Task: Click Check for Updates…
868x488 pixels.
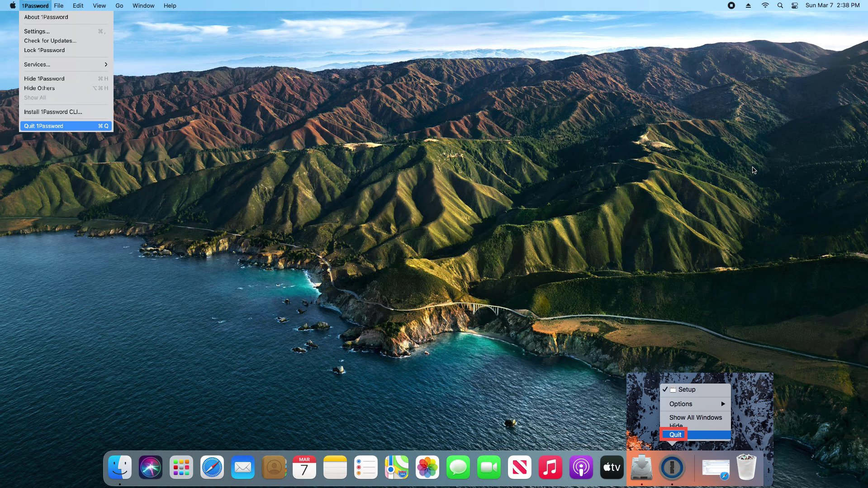Action: pyautogui.click(x=50, y=41)
